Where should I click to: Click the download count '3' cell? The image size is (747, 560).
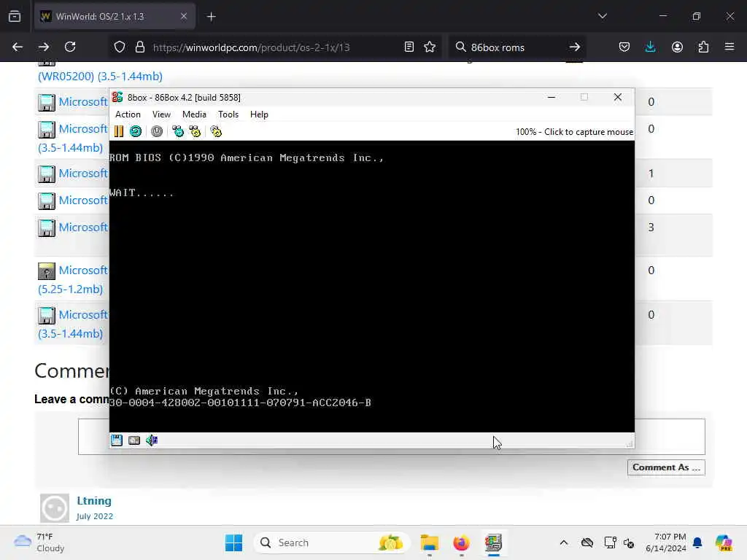tap(651, 227)
